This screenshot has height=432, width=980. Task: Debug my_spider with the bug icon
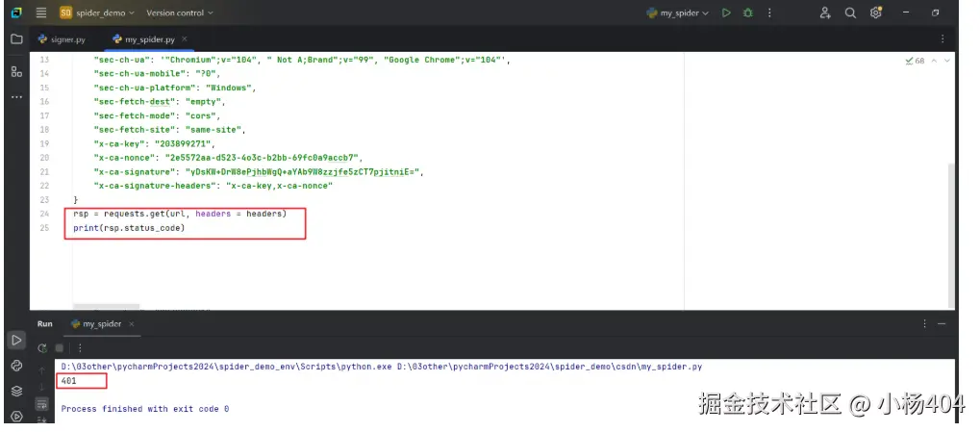tap(747, 13)
